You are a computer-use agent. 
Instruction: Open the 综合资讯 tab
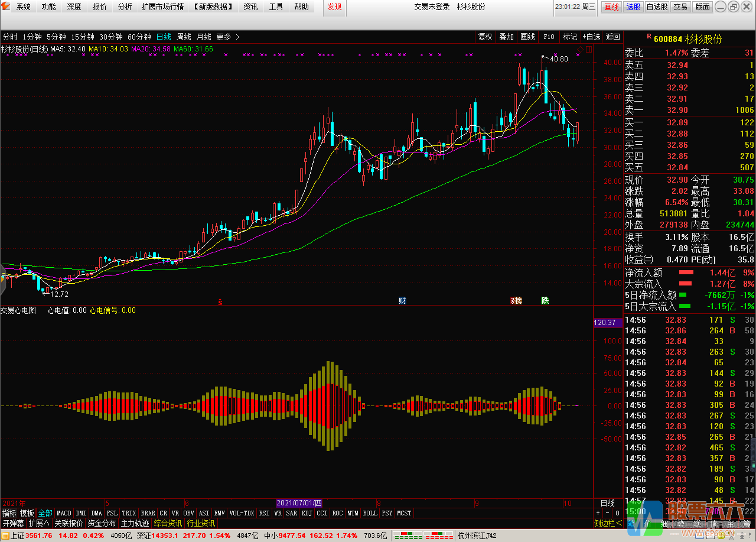click(x=168, y=523)
